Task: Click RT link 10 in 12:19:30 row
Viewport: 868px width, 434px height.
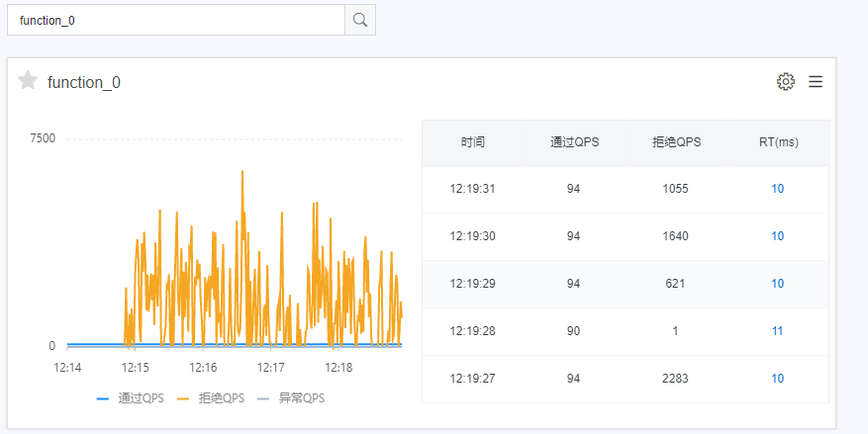Action: [777, 236]
